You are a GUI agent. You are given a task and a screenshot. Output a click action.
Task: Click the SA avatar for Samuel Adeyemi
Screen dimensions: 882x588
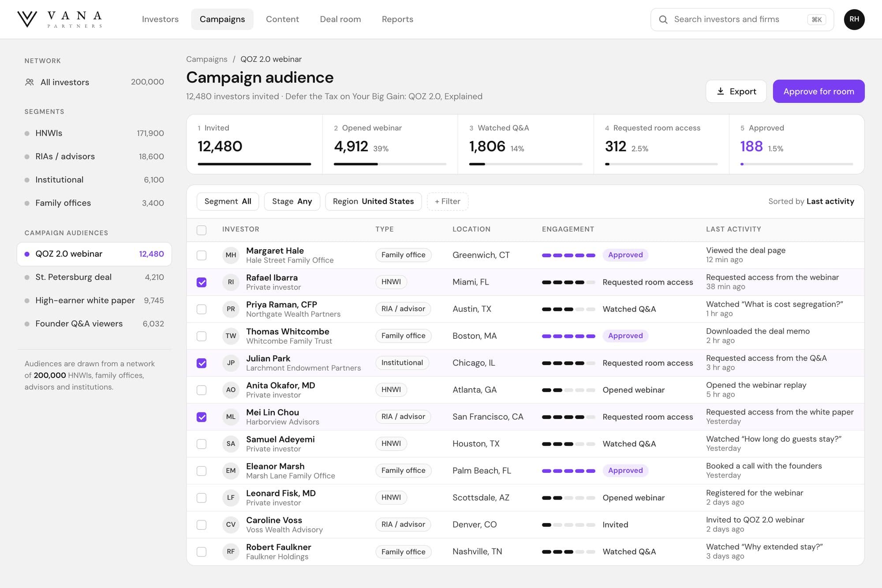pos(231,443)
